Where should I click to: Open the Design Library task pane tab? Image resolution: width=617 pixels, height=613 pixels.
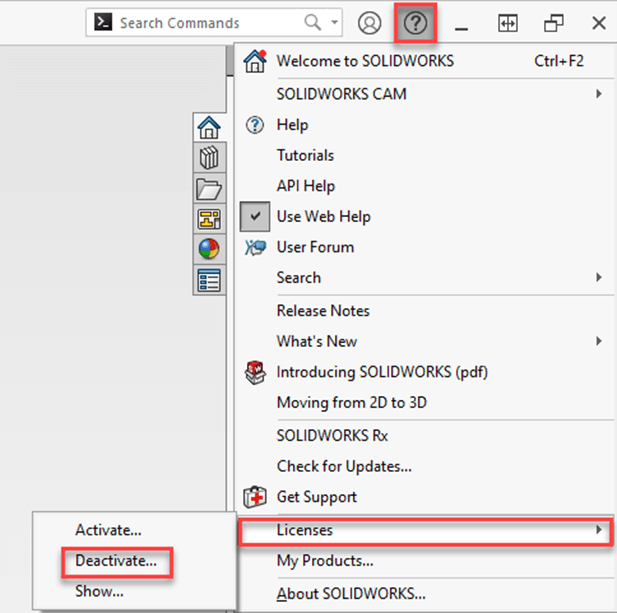[209, 157]
